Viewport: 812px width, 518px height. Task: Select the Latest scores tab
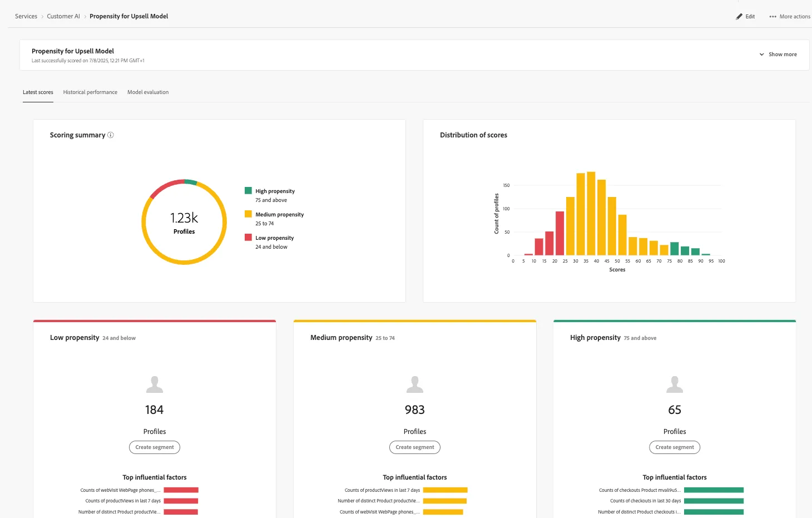point(38,92)
